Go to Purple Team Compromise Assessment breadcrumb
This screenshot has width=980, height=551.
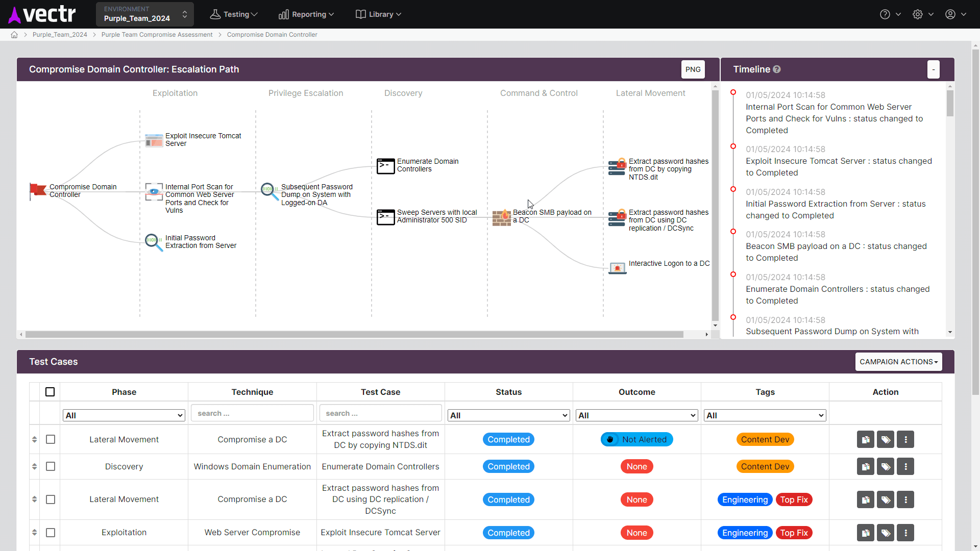[157, 35]
